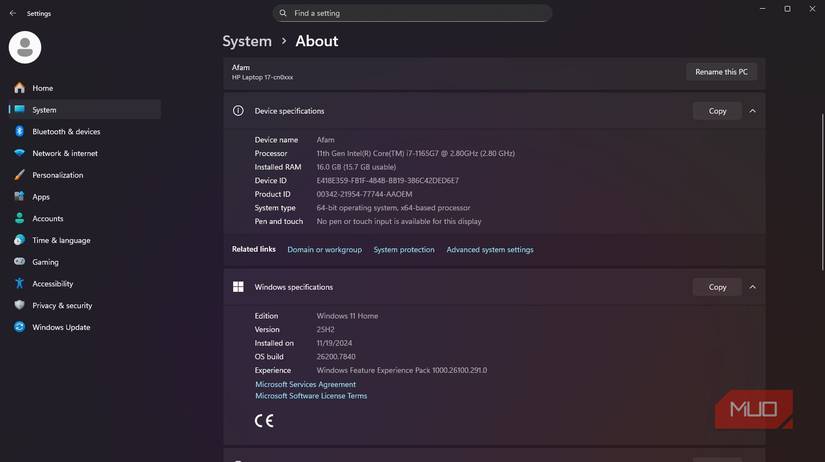Click the Gaming controller icon

click(x=19, y=262)
